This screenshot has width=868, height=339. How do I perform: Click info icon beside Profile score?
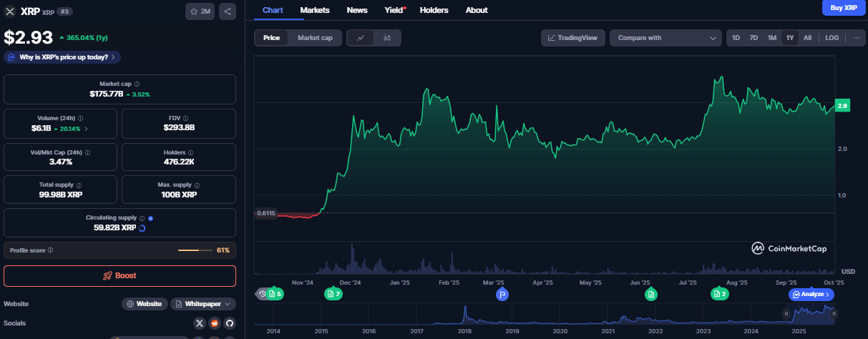tap(50, 250)
